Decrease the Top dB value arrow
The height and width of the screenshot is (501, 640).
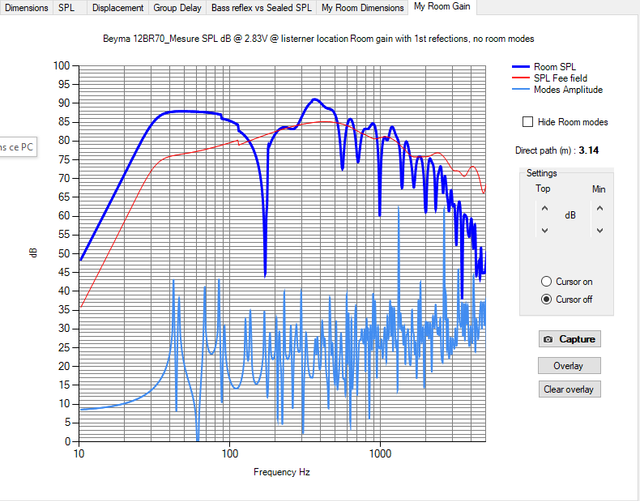[x=544, y=230]
